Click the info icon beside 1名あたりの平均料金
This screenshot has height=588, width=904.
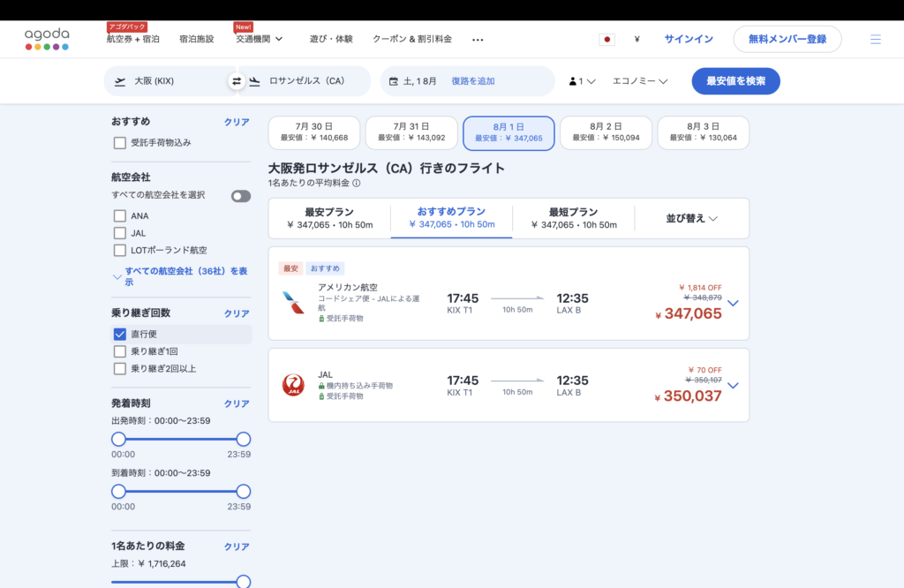pos(357,184)
